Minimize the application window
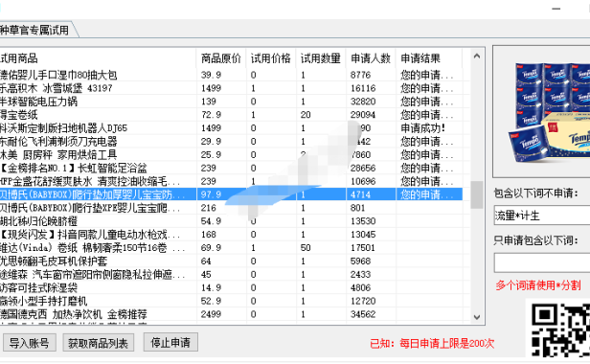Screen dimensions: 590x364 pyautogui.click(x=556, y=9)
